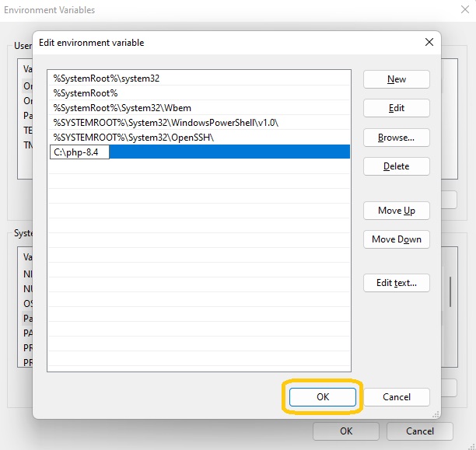Cancel the Edit environment variable dialog
The width and height of the screenshot is (476, 450).
tap(397, 397)
